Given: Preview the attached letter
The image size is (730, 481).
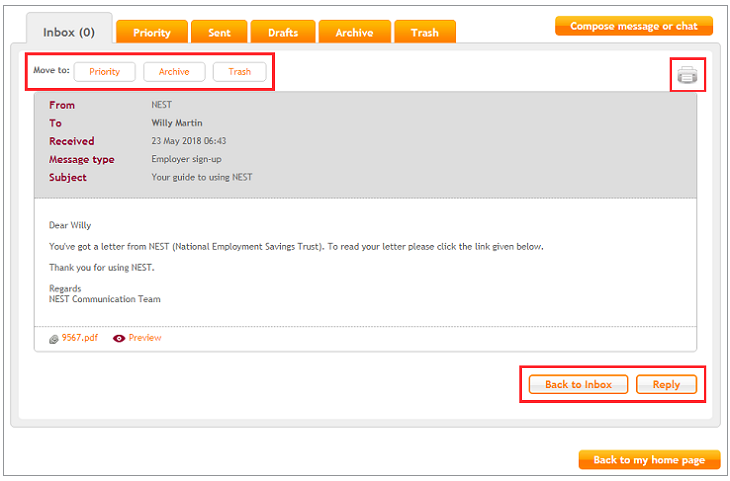Looking at the screenshot, I should [x=145, y=338].
